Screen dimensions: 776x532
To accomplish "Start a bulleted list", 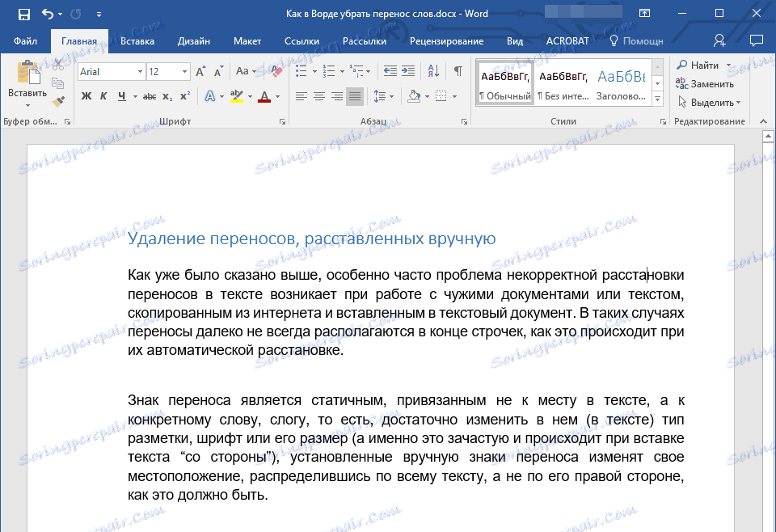I will point(301,71).
